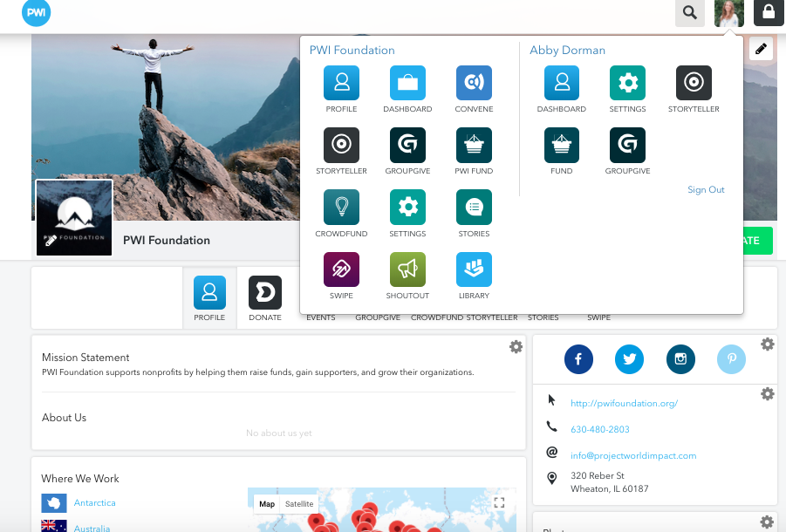Open the Shoutout megaphone icon

click(407, 269)
